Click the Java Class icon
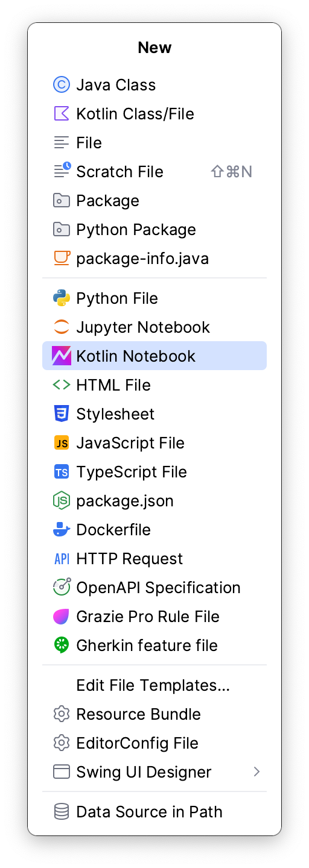Image resolution: width=309 pixels, height=868 pixels. point(62,85)
